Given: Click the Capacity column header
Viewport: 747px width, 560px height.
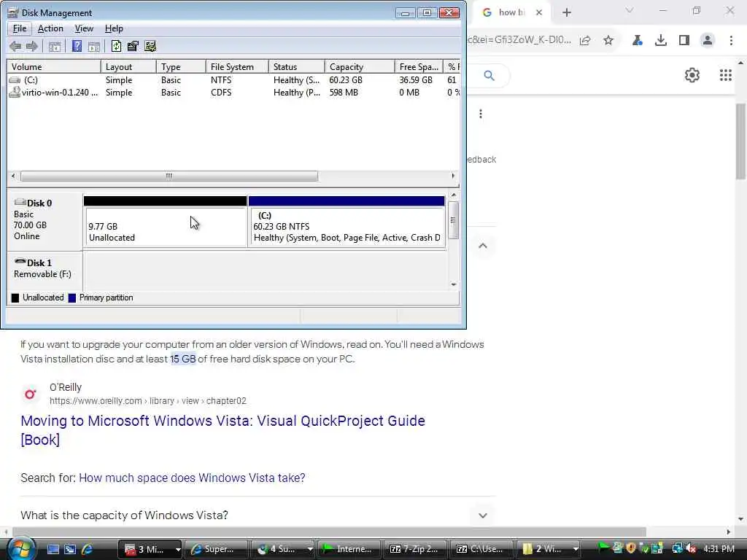Looking at the screenshot, I should click(359, 66).
